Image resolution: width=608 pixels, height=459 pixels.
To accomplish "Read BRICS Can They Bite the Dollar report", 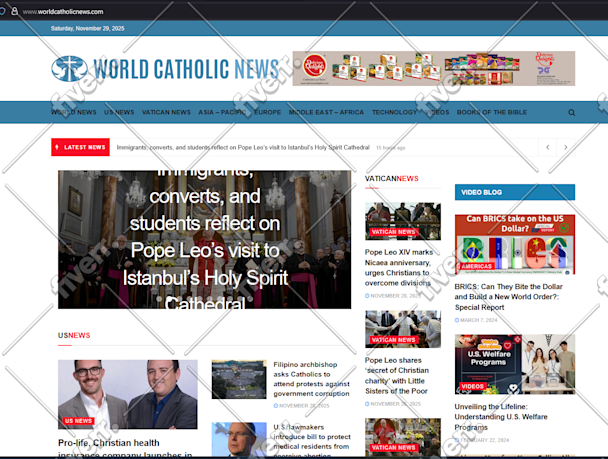I will click(508, 297).
